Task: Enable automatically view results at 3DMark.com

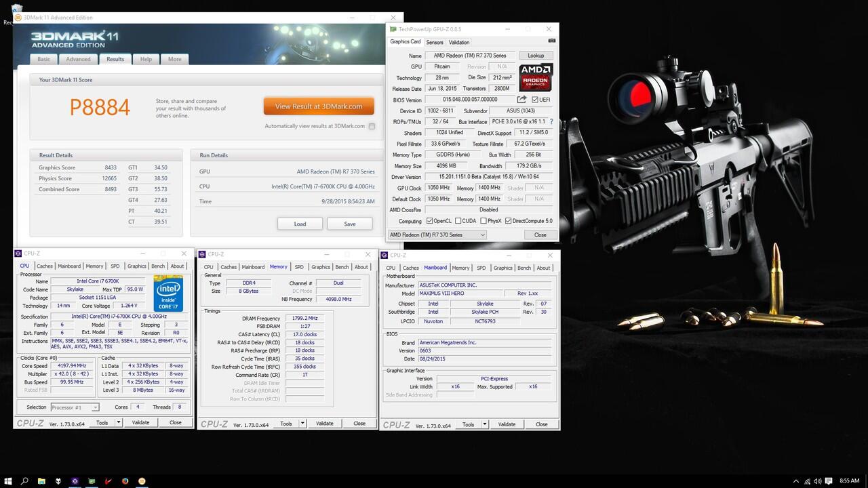Action: click(x=372, y=126)
